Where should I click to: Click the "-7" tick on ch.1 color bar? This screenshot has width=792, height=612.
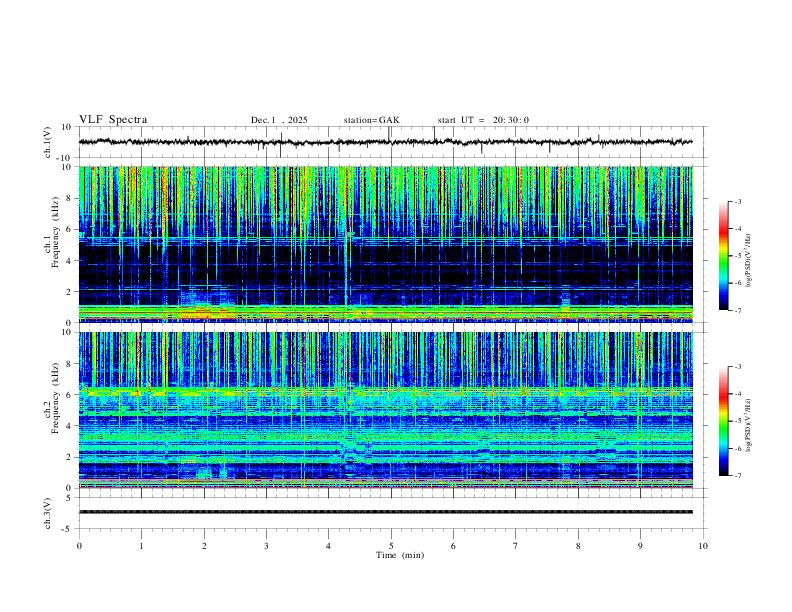click(x=737, y=311)
